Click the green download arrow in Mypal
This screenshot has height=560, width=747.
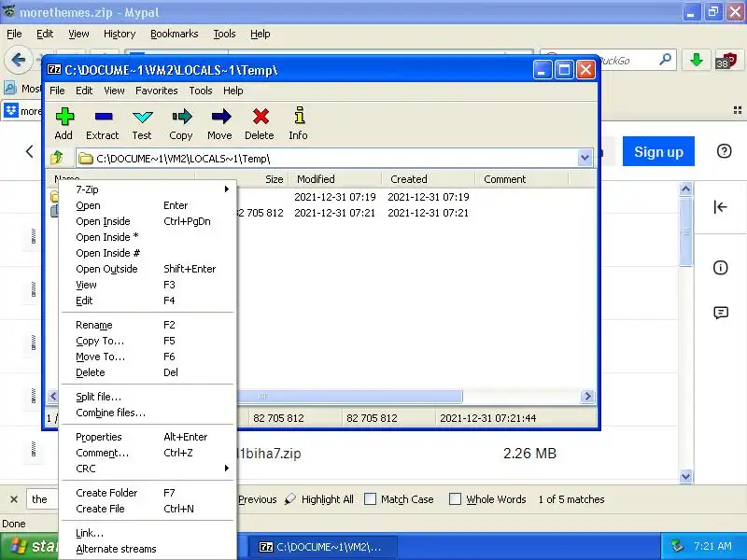696,61
